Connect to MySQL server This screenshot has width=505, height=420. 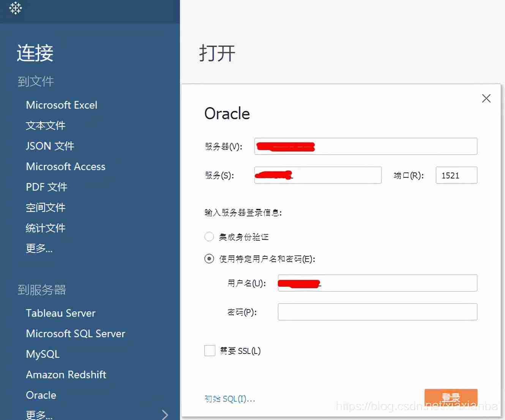[43, 354]
